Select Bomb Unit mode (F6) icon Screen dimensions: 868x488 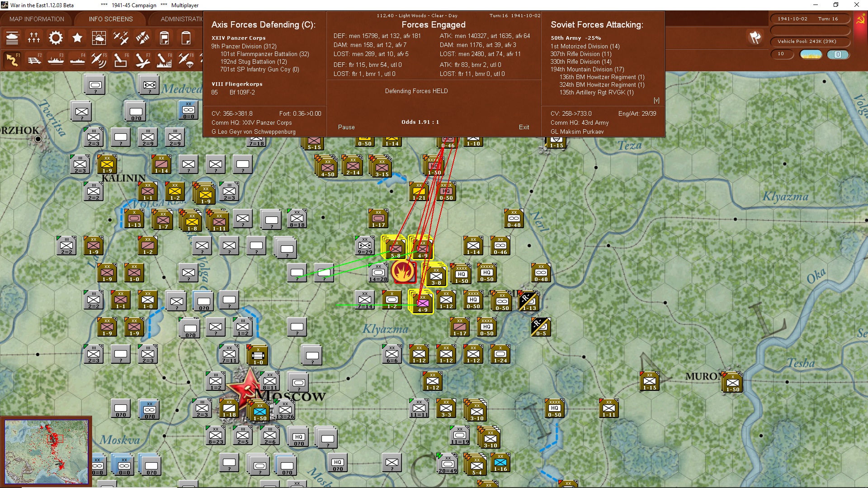121,60
